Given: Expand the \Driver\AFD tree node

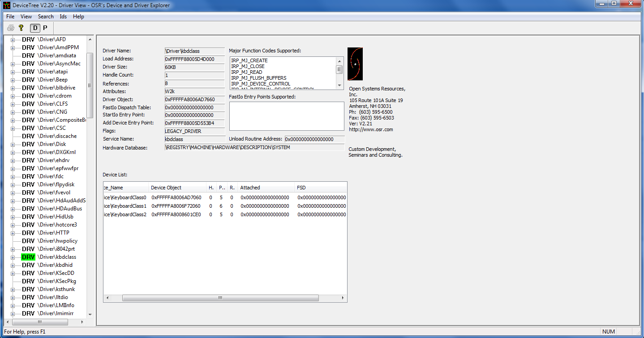Looking at the screenshot, I should [x=13, y=39].
